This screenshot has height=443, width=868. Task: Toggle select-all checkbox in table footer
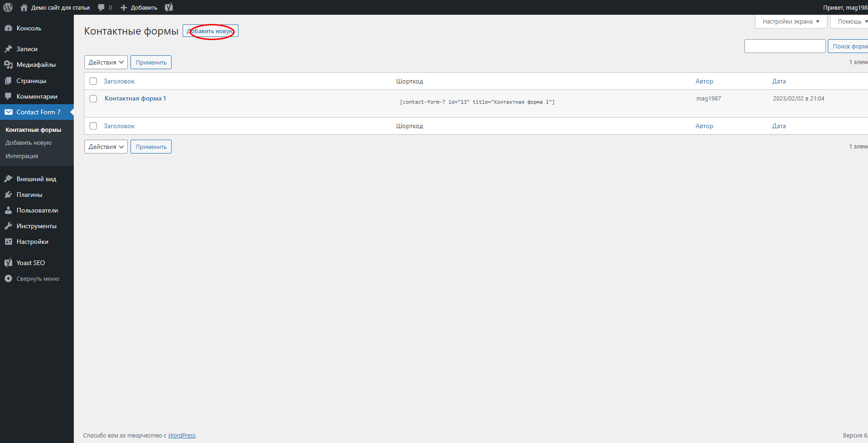tap(93, 126)
